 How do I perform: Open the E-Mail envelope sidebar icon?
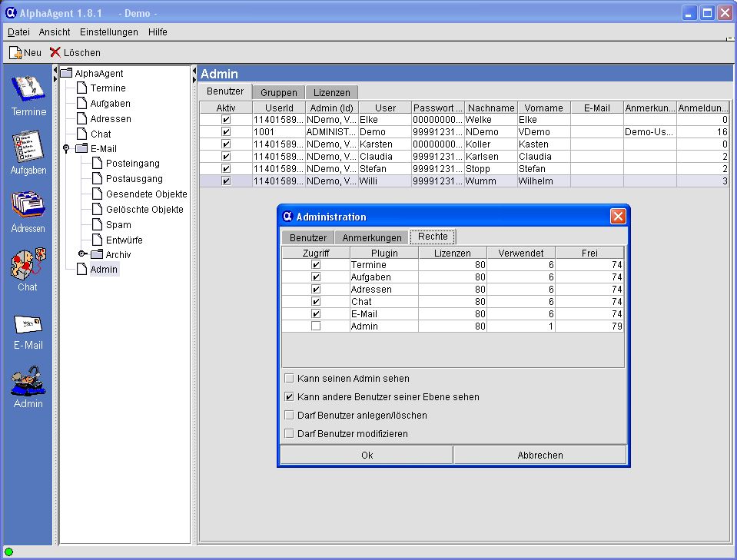28,325
